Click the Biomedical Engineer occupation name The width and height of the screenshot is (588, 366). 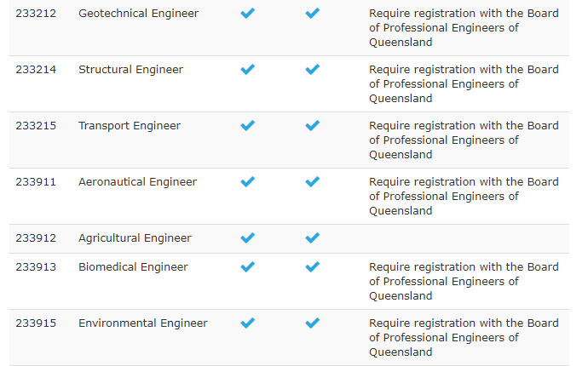tap(133, 267)
